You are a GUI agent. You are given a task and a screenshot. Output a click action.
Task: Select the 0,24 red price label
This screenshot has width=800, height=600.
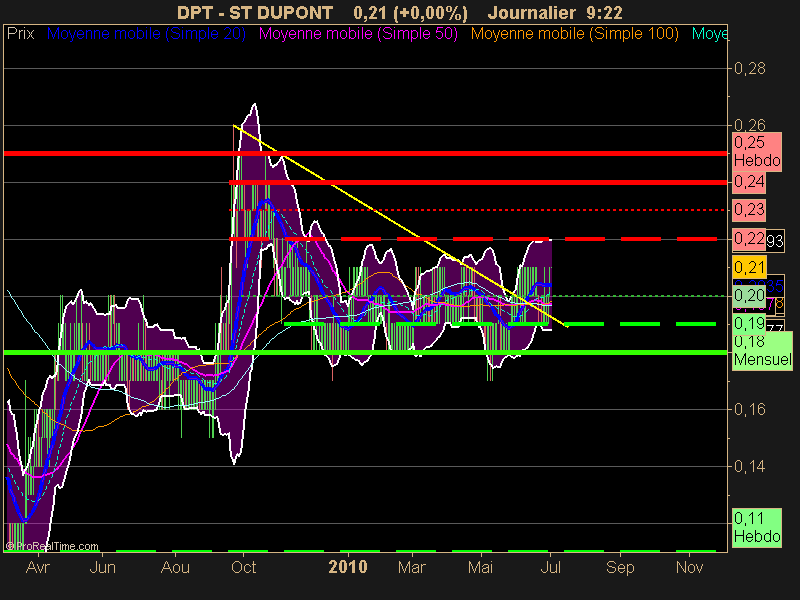coord(749,182)
